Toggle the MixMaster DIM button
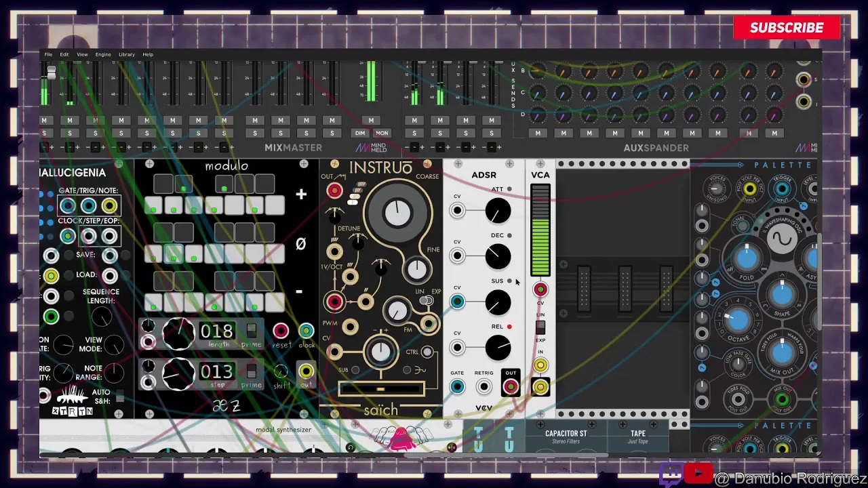868x488 pixels. point(360,133)
